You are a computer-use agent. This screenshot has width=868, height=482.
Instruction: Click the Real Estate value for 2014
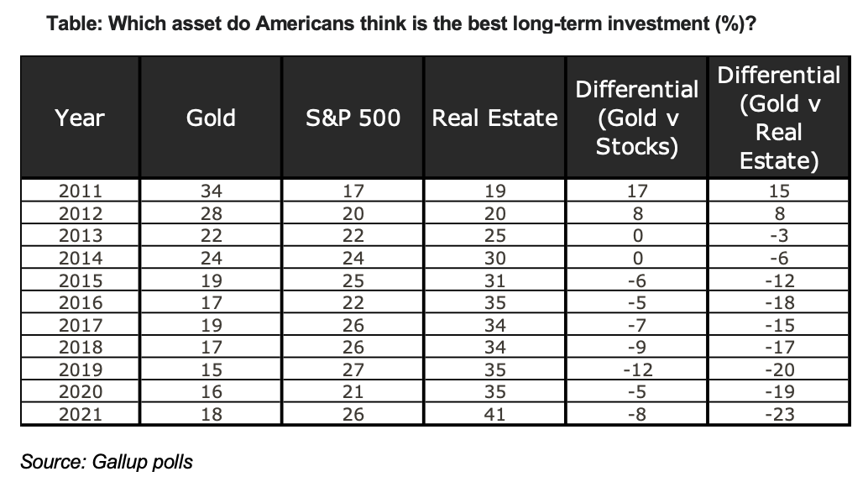point(495,258)
